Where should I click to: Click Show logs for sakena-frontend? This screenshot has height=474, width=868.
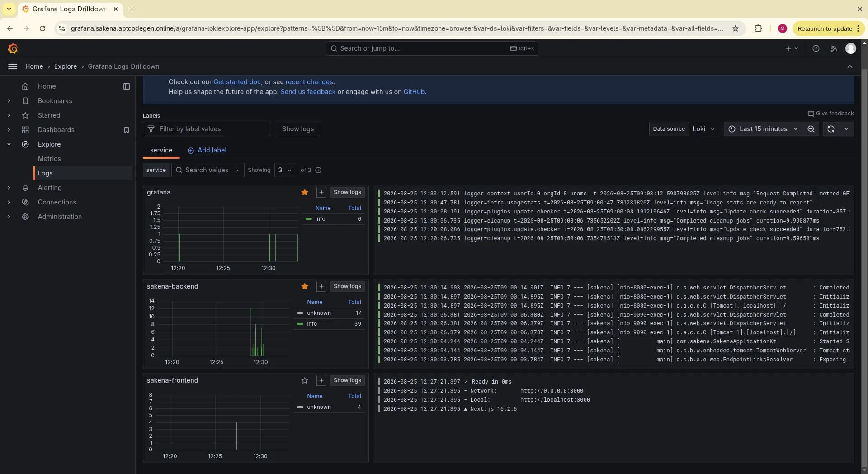click(347, 380)
